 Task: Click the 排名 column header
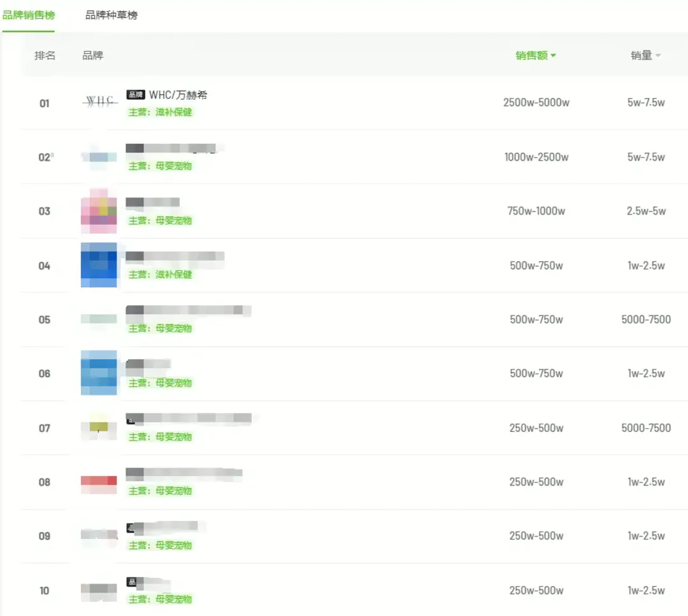[x=45, y=55]
